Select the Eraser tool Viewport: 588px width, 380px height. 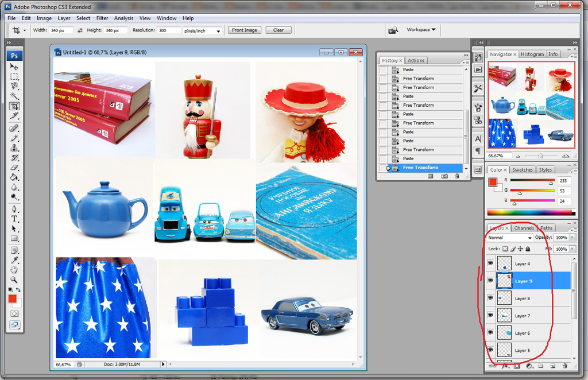pos(14,168)
